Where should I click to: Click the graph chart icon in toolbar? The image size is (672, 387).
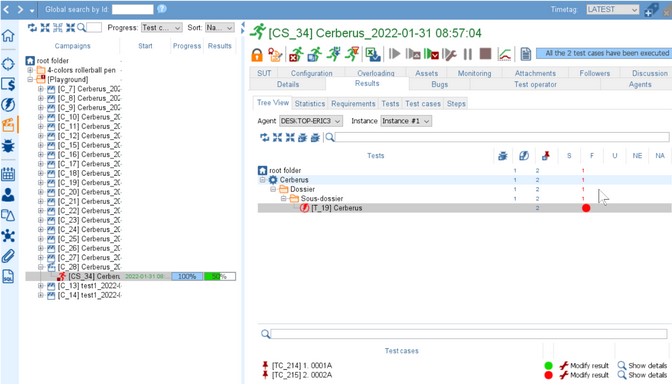point(504,54)
